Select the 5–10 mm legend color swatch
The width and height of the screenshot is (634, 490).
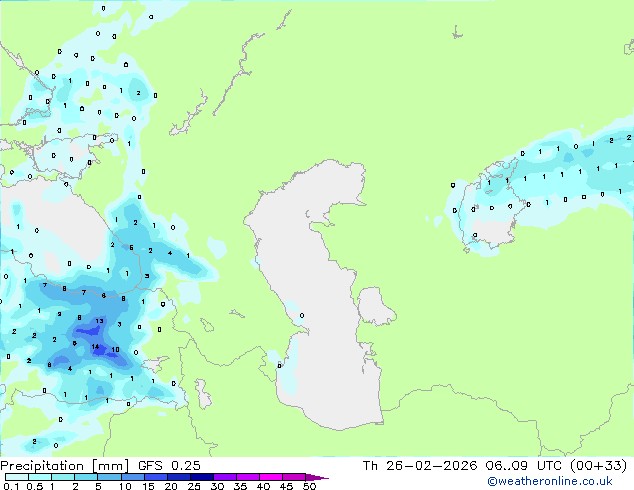pyautogui.click(x=109, y=477)
